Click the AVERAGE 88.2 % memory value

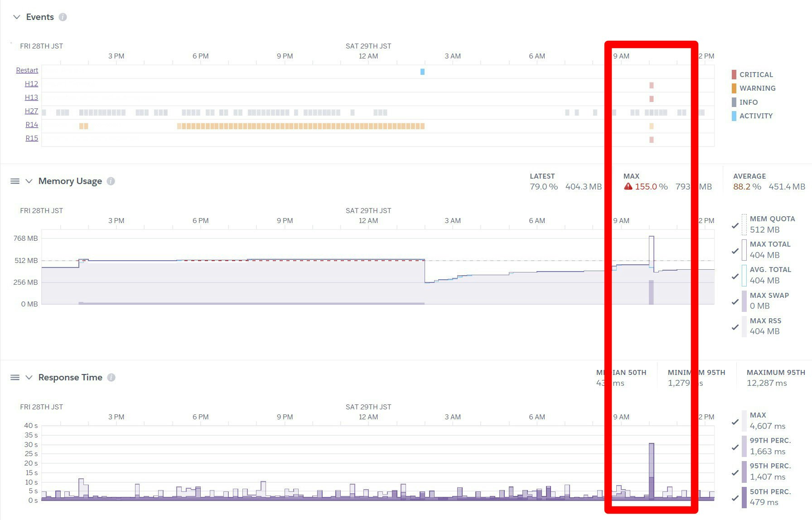coord(747,187)
